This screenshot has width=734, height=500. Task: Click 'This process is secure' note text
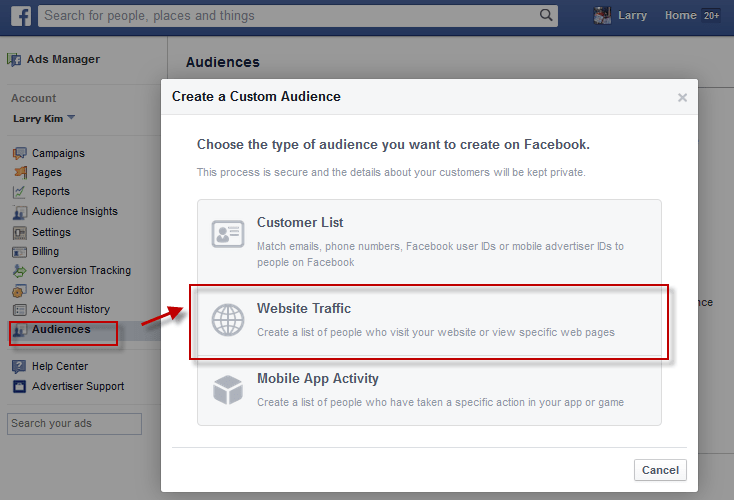click(391, 172)
